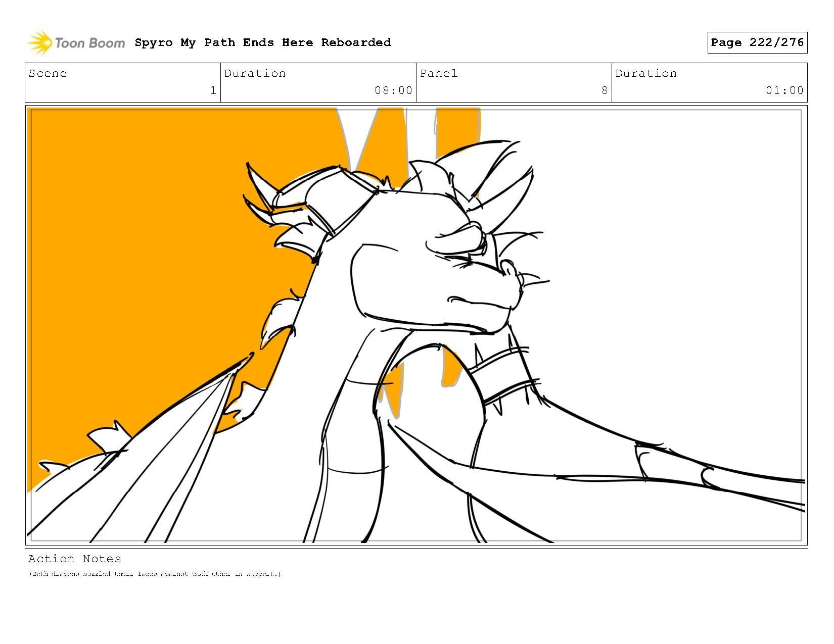The width and height of the screenshot is (834, 644).
Task: Click the "Scene" header label
Action: [x=48, y=73]
